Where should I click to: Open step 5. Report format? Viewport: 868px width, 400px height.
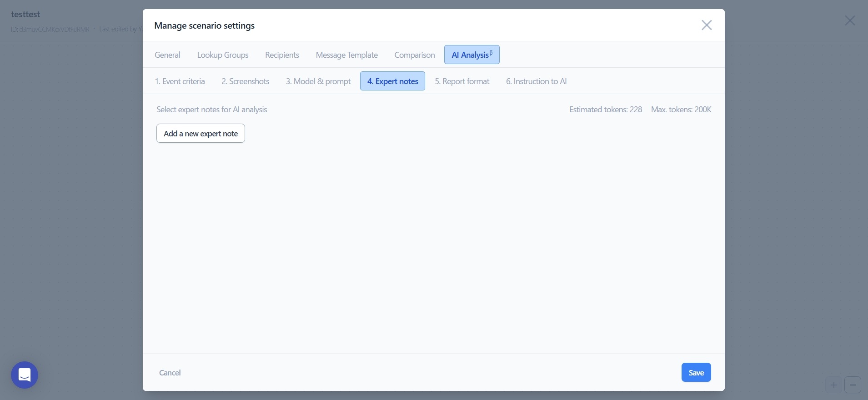462,81
